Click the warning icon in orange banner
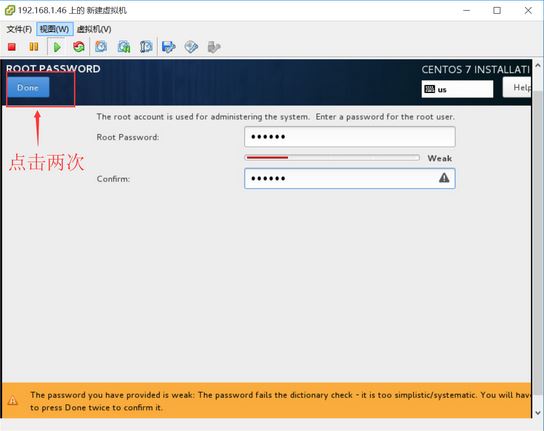 13,400
